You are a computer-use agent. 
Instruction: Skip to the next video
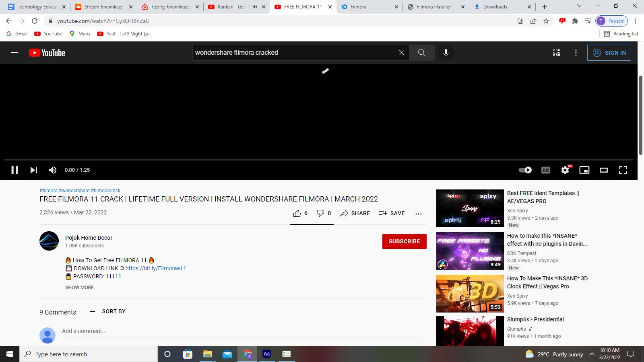(x=34, y=170)
